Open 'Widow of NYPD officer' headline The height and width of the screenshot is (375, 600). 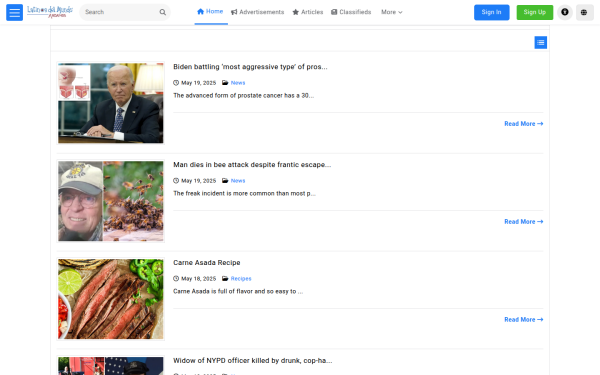[253, 360]
